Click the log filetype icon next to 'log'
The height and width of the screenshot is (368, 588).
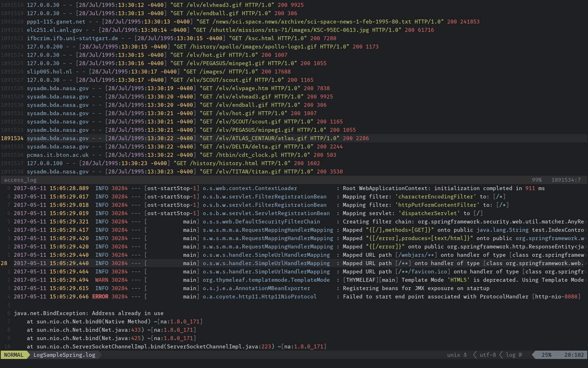521,355
